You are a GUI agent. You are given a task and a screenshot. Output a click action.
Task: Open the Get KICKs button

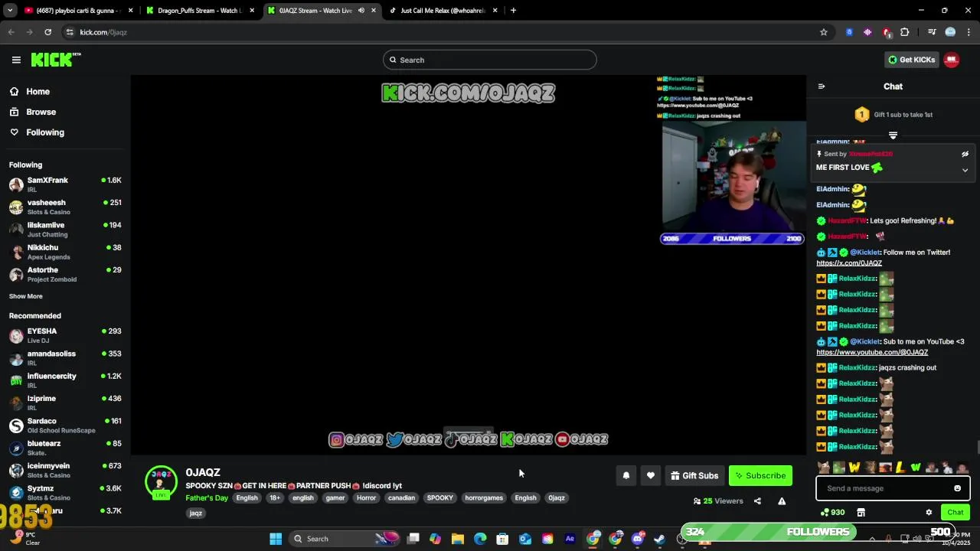point(911,60)
